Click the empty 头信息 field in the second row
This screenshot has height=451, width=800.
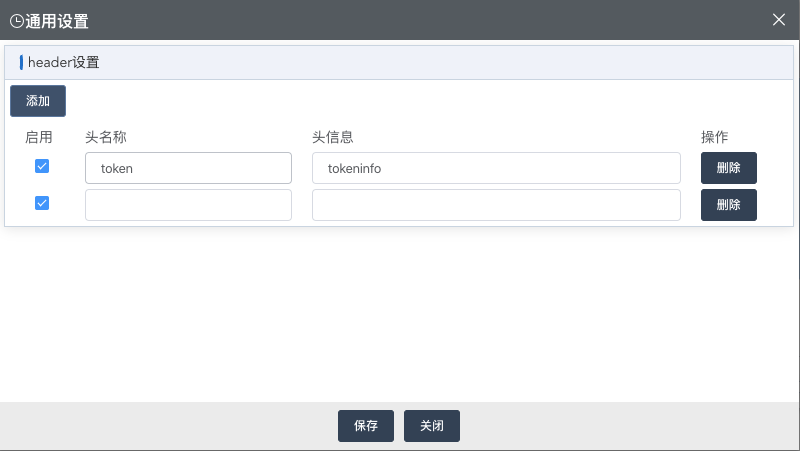[x=496, y=205]
